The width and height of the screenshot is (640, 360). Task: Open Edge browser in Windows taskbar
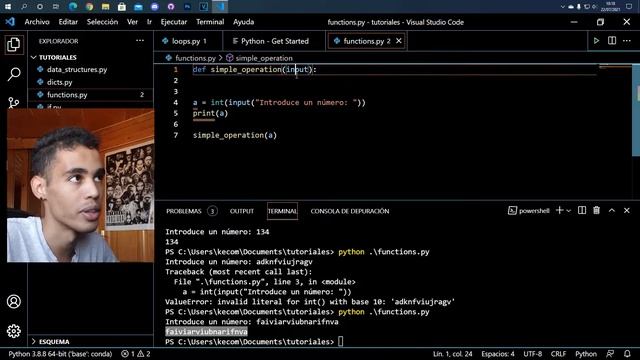(73, 6)
